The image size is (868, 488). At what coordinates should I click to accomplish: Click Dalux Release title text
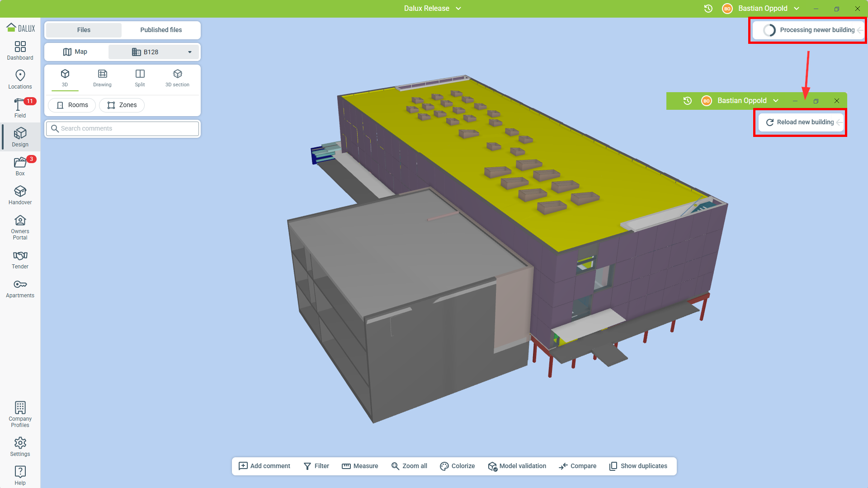[427, 9]
